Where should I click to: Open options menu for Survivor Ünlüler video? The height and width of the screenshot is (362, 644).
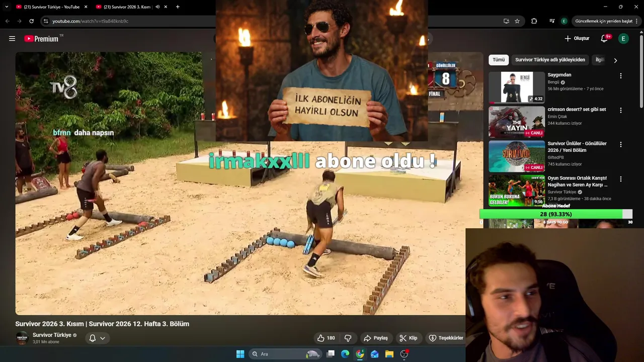click(x=620, y=144)
